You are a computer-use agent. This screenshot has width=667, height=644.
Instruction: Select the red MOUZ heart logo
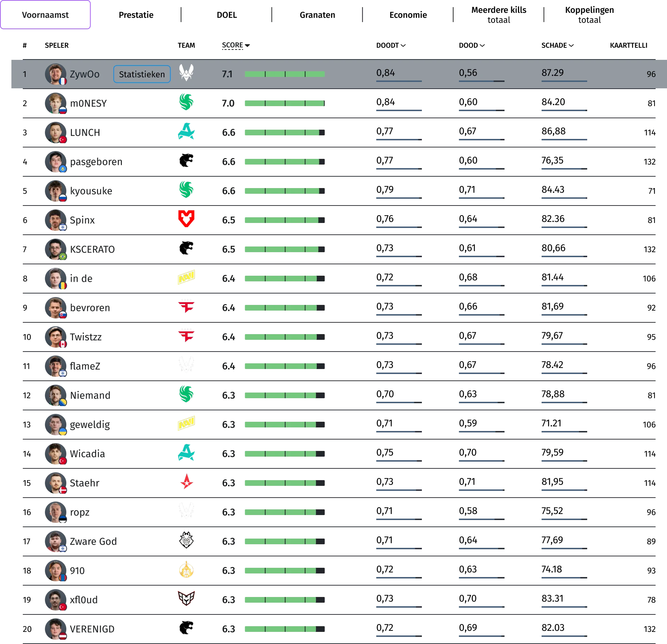pos(186,218)
